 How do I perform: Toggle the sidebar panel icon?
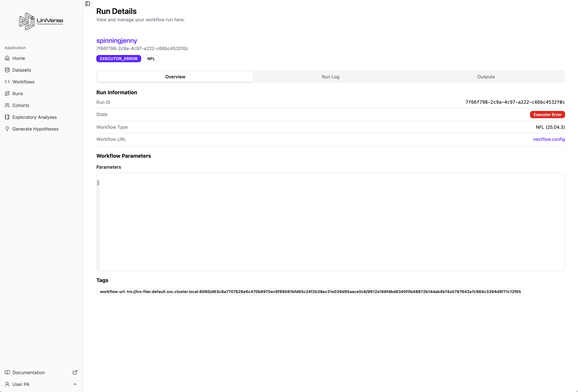tap(88, 3)
